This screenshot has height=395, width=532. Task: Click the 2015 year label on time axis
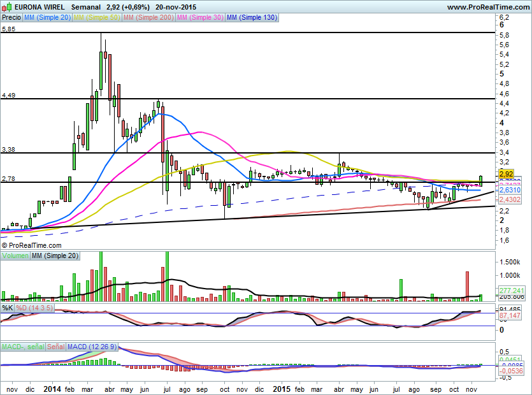click(282, 389)
